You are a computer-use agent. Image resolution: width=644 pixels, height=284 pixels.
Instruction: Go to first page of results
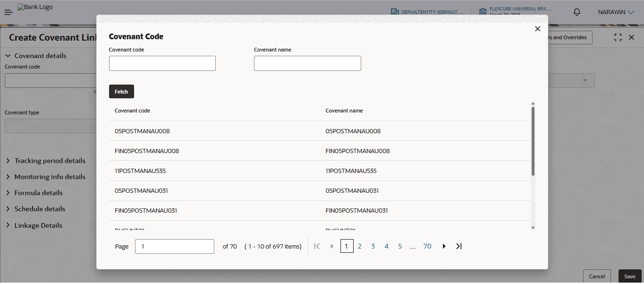click(x=317, y=246)
